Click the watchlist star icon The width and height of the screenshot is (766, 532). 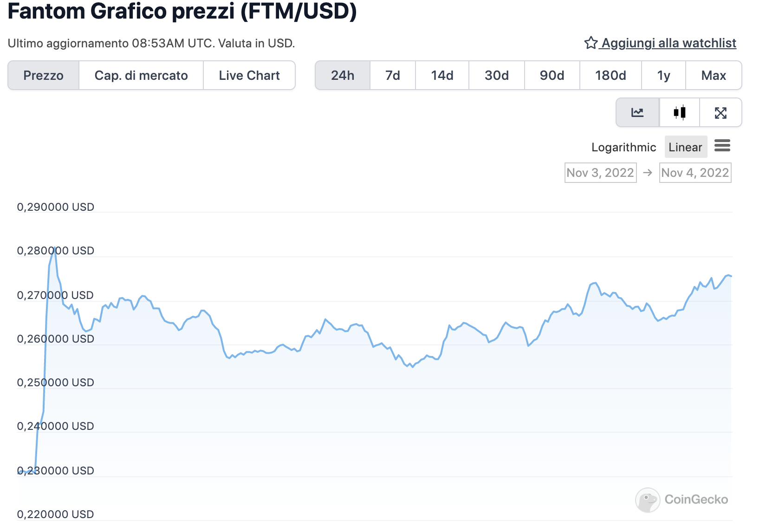pos(591,43)
